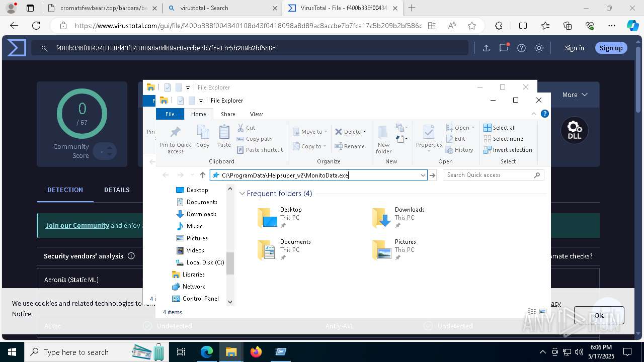Open a new Edge tab
This screenshot has width=644, height=362.
point(412,8)
